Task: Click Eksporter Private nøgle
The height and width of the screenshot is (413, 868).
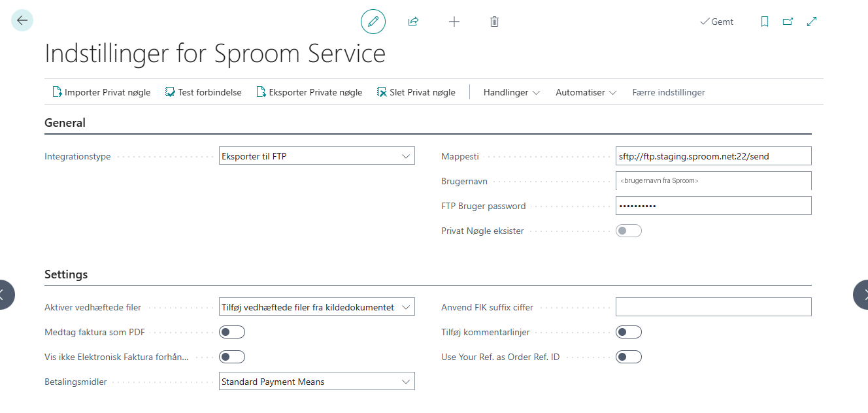Action: coord(309,92)
